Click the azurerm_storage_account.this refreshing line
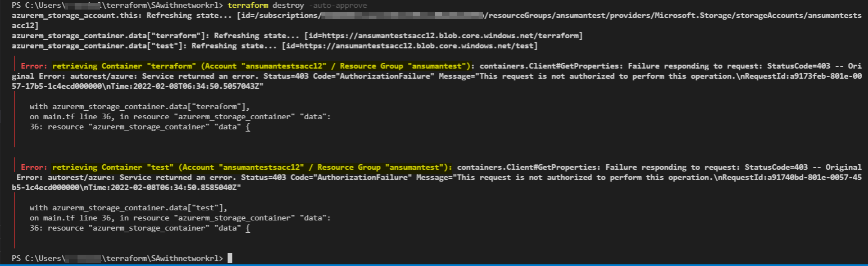 coord(435,21)
